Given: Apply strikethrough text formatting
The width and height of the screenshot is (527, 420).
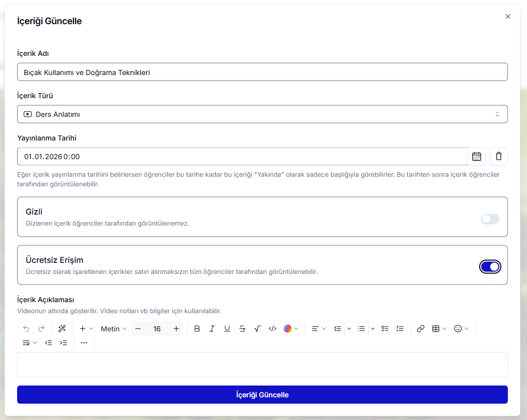Looking at the screenshot, I should tap(242, 329).
